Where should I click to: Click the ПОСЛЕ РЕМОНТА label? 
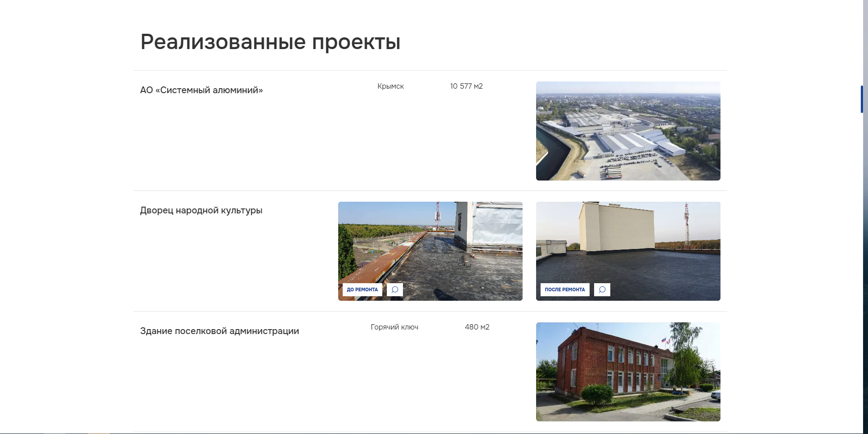pos(565,289)
